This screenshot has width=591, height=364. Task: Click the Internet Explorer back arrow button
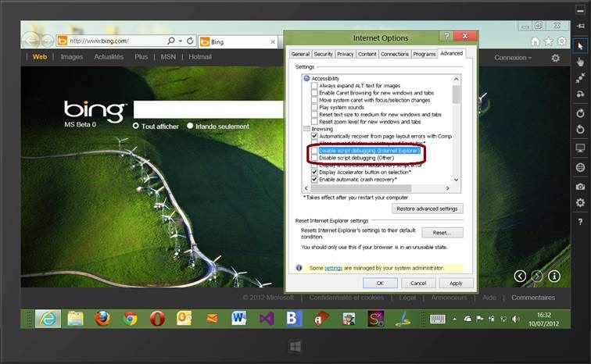click(x=31, y=40)
